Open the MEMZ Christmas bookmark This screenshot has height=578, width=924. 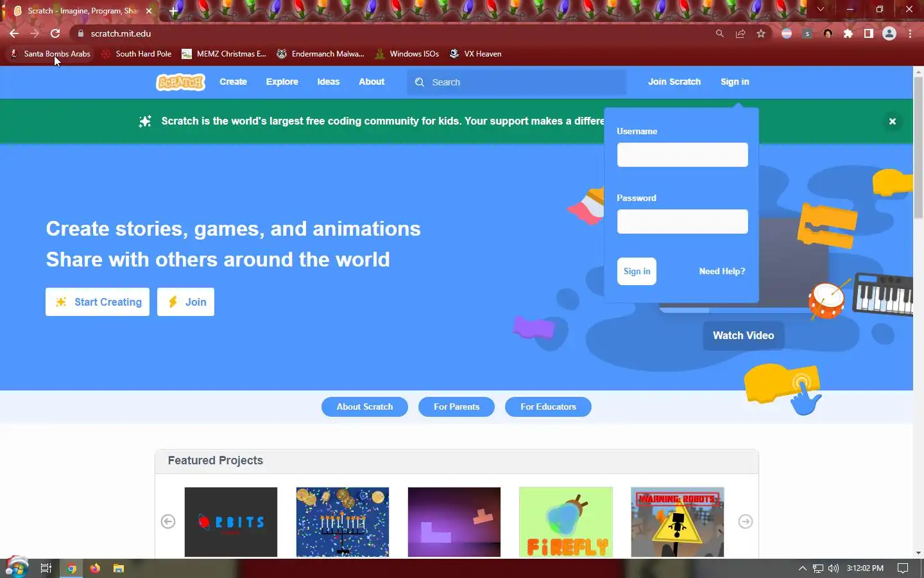pyautogui.click(x=224, y=54)
